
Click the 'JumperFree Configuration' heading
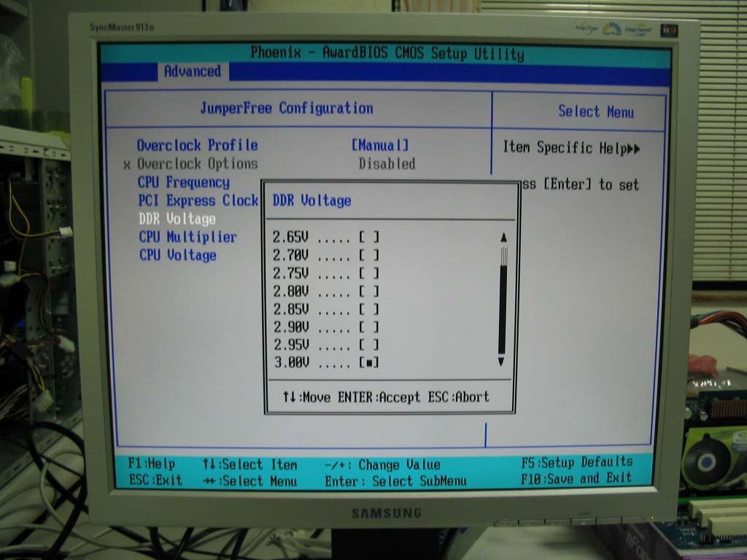click(x=286, y=109)
